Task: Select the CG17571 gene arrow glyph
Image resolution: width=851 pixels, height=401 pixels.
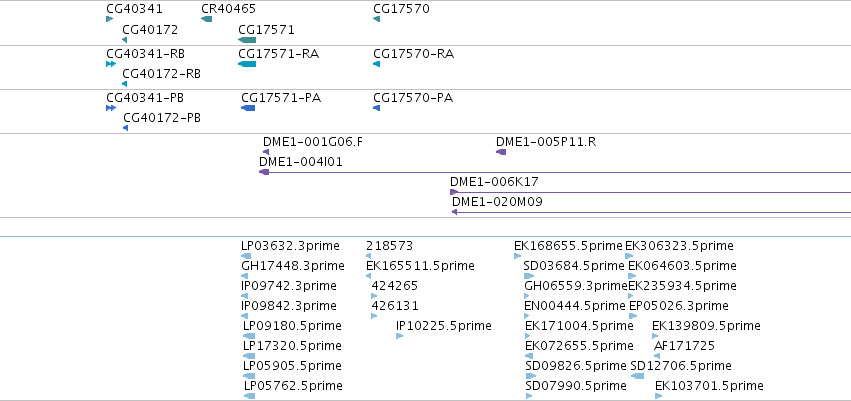Action: (x=247, y=40)
